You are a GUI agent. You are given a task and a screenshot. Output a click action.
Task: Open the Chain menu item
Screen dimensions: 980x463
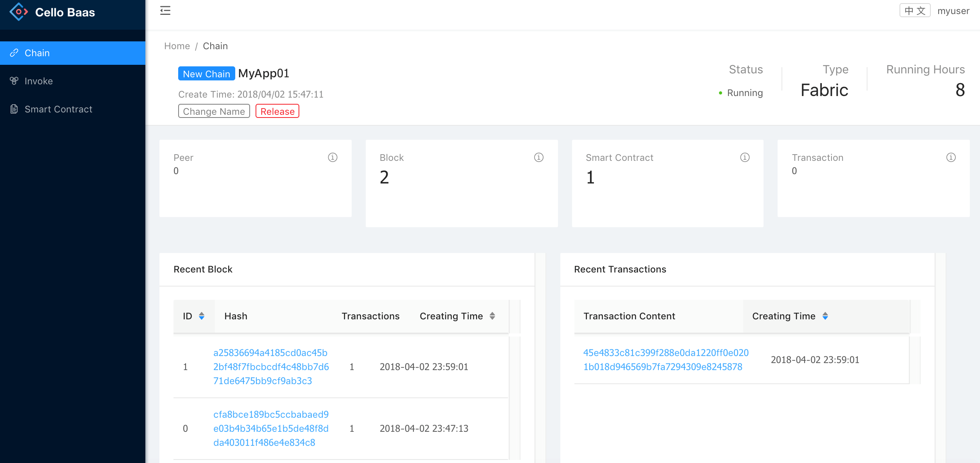[x=73, y=53]
